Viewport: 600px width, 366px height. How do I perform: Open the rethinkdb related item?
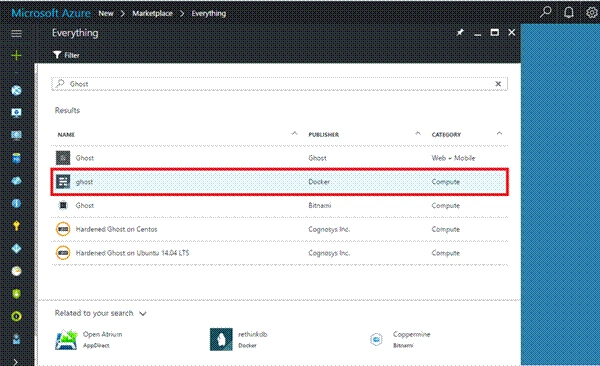(238, 339)
